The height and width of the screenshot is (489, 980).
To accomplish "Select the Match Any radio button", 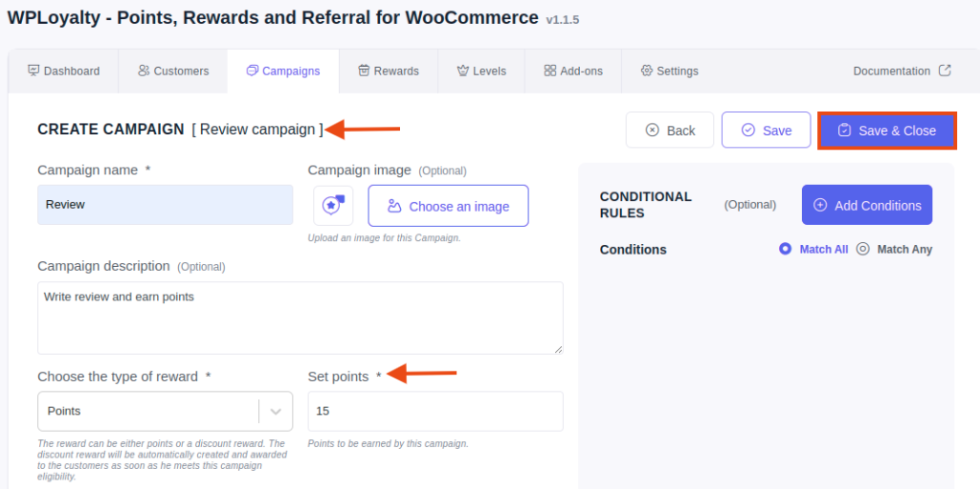I will pyautogui.click(x=862, y=249).
